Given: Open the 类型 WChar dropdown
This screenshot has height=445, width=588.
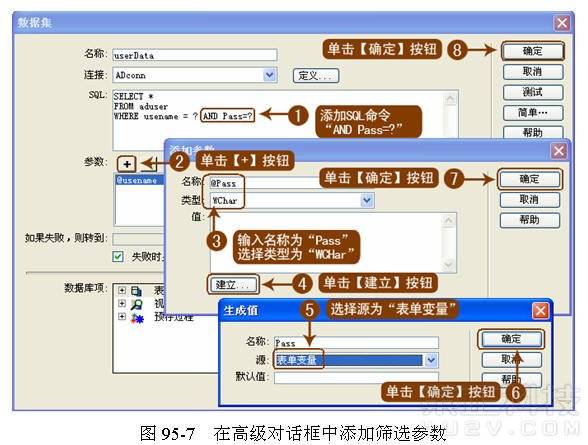Looking at the screenshot, I should coord(367,200).
